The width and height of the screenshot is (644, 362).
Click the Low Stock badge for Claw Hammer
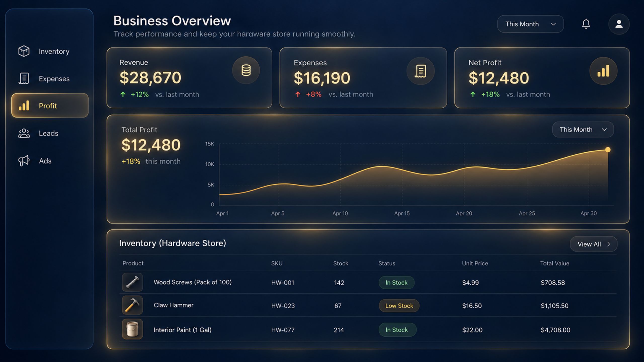pos(399,306)
